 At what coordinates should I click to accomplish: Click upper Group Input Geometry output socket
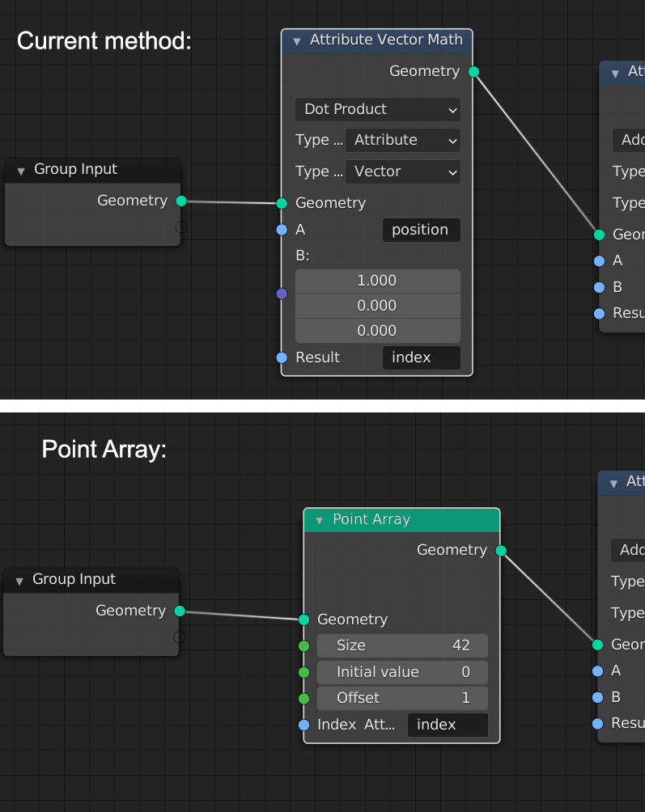[x=181, y=201]
